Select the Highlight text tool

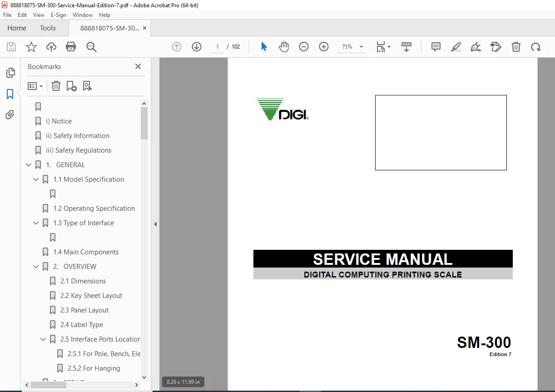pyautogui.click(x=456, y=47)
